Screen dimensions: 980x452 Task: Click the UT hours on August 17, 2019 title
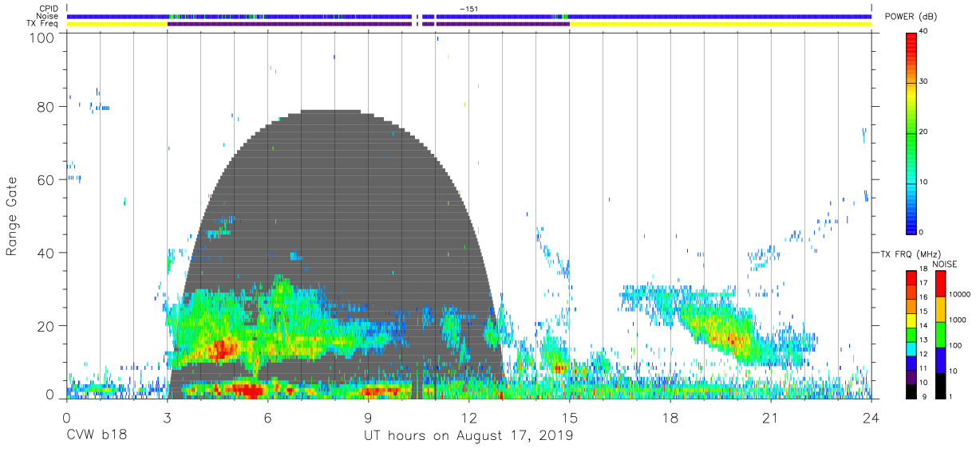pos(468,436)
